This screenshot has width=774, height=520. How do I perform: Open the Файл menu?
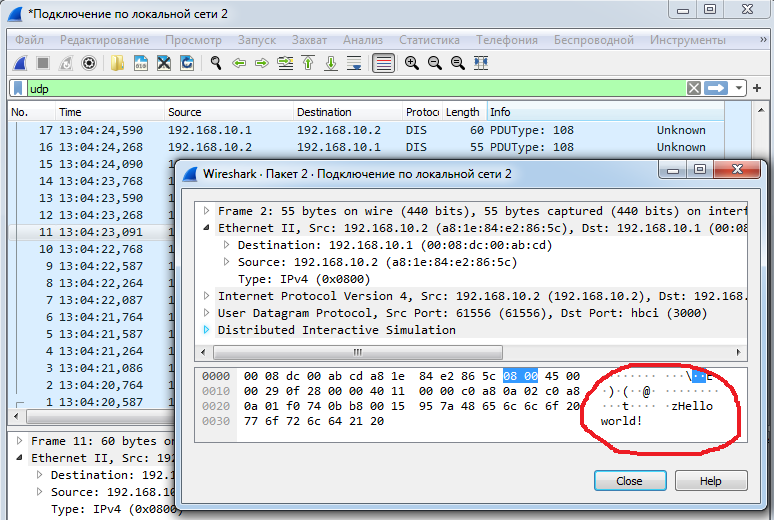(29, 40)
